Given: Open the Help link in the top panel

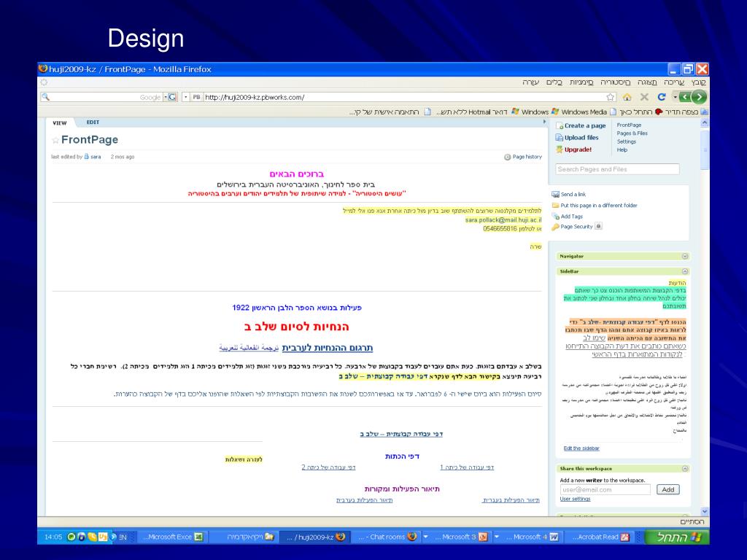Looking at the screenshot, I should (622, 149).
